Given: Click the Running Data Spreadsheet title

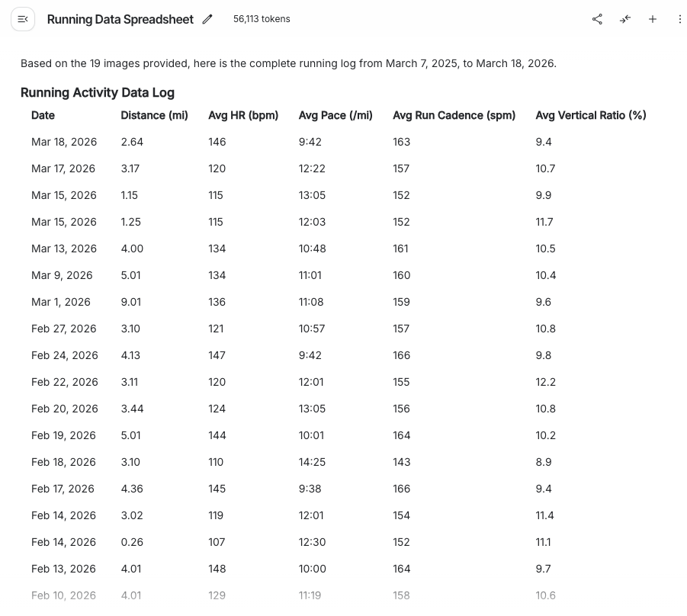Looking at the screenshot, I should (x=120, y=19).
